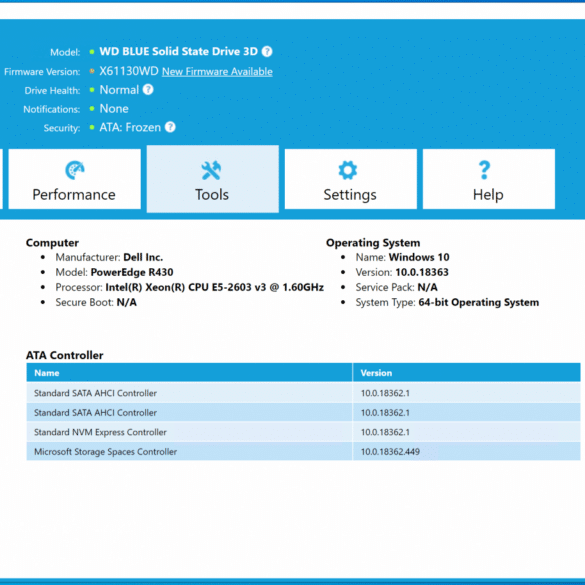585x585 pixels.
Task: Click the green status dot beside Model
Action: [x=92, y=52]
